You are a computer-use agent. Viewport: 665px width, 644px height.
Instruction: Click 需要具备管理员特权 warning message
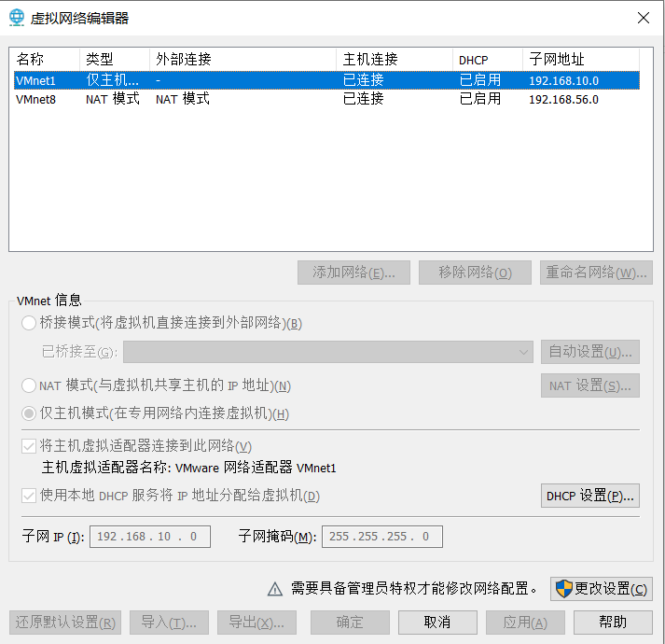[x=413, y=589]
